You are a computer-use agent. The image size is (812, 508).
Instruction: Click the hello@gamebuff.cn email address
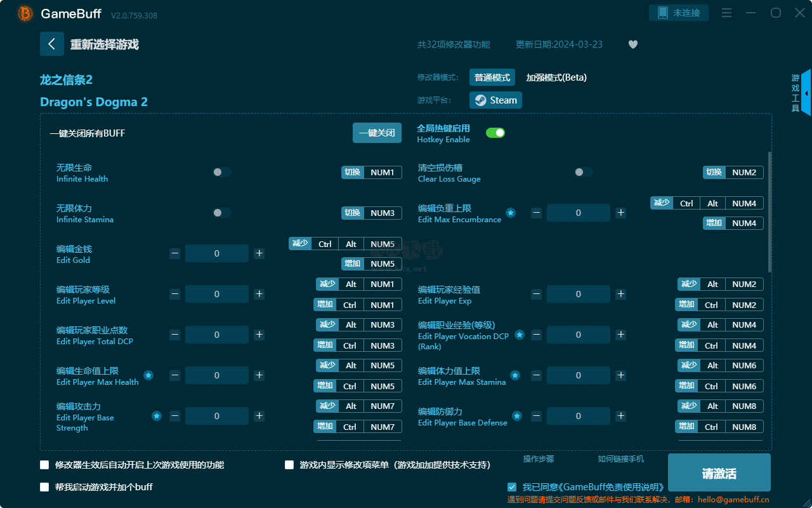733,500
